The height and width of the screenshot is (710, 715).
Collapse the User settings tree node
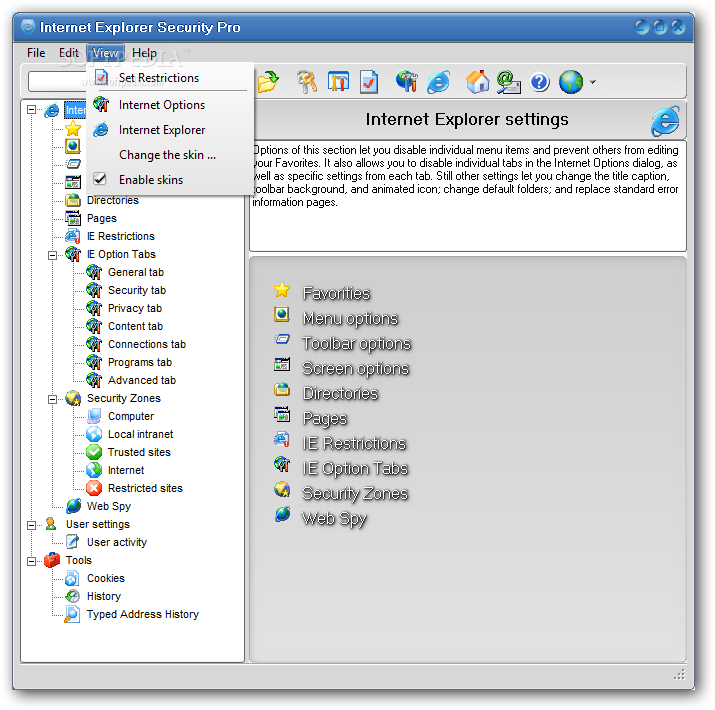tap(31, 525)
